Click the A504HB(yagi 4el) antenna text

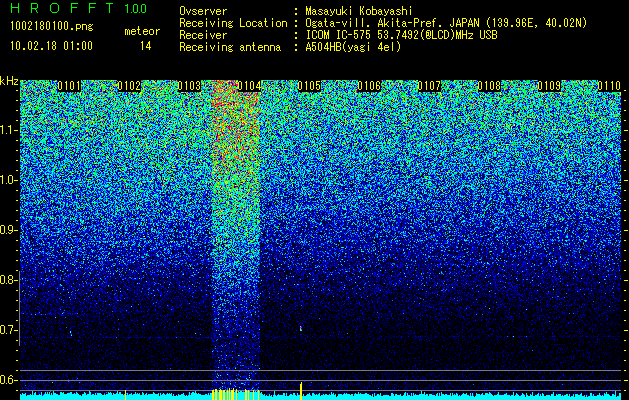(x=353, y=47)
